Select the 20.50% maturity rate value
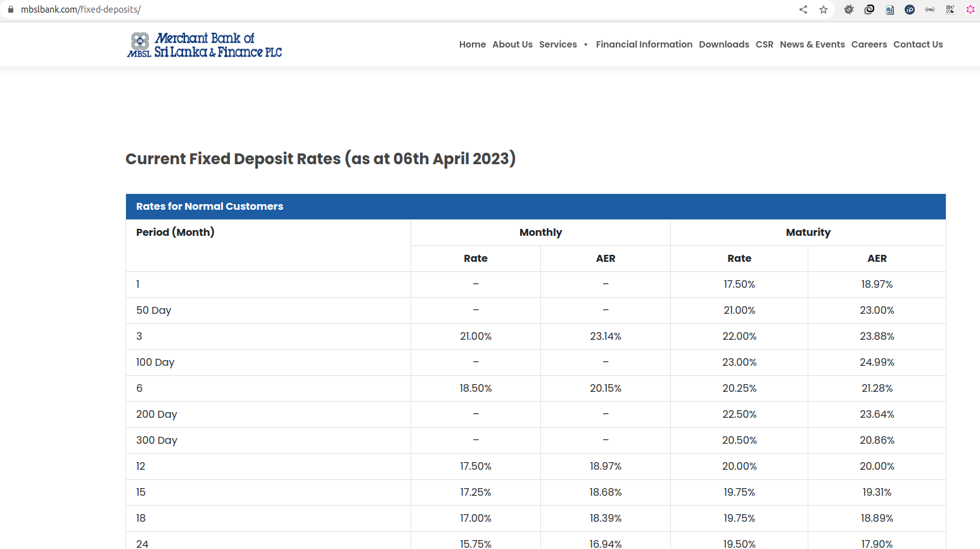This screenshot has width=980, height=549. click(x=739, y=441)
